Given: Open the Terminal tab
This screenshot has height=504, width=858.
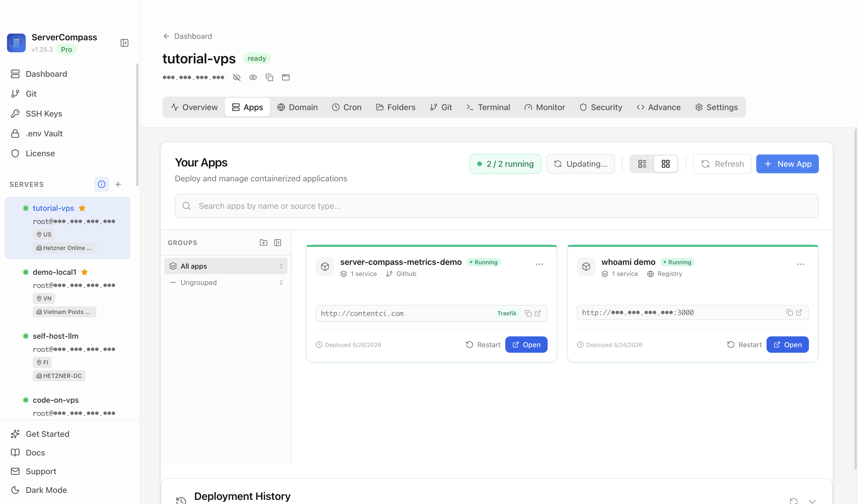Looking at the screenshot, I should tap(488, 107).
